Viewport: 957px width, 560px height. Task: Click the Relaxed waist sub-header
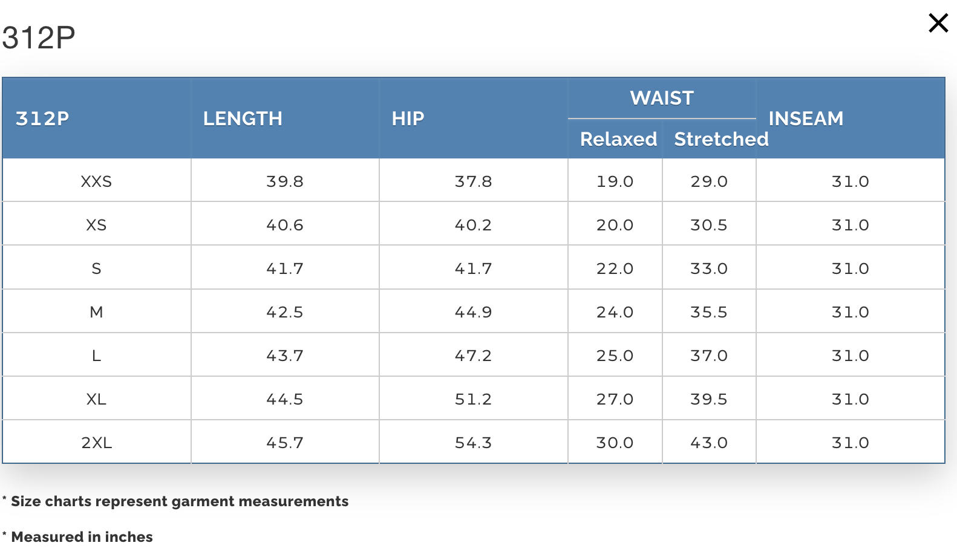tap(618, 139)
